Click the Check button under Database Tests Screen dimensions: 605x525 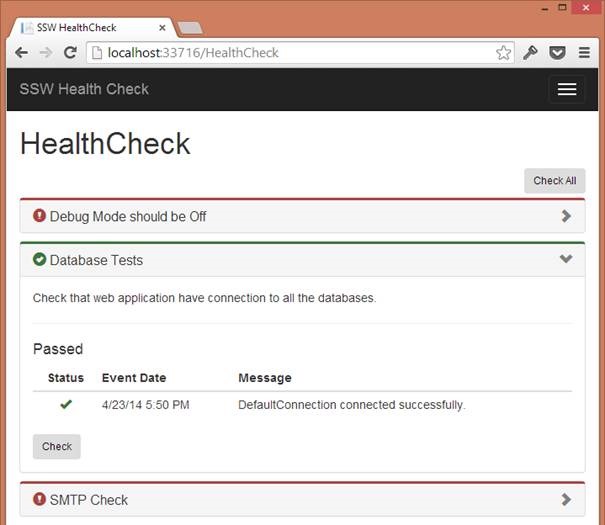[x=57, y=447]
